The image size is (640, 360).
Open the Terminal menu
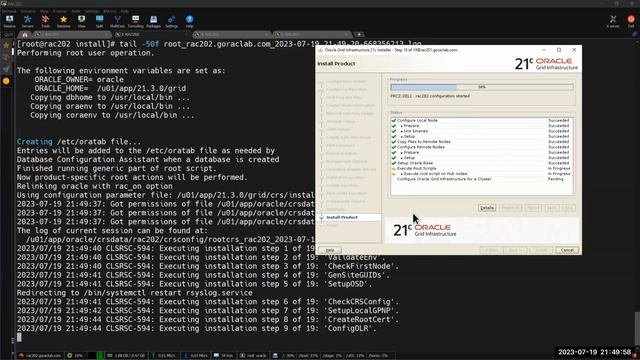(9, 11)
